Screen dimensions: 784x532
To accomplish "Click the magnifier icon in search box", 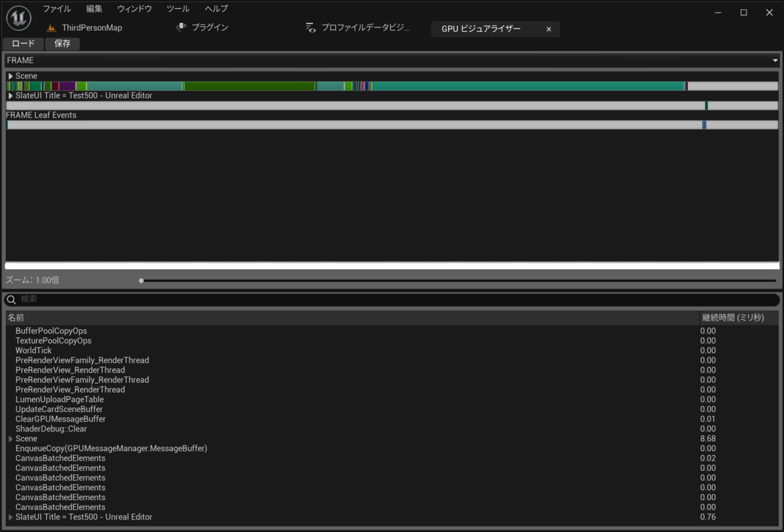I will click(11, 300).
